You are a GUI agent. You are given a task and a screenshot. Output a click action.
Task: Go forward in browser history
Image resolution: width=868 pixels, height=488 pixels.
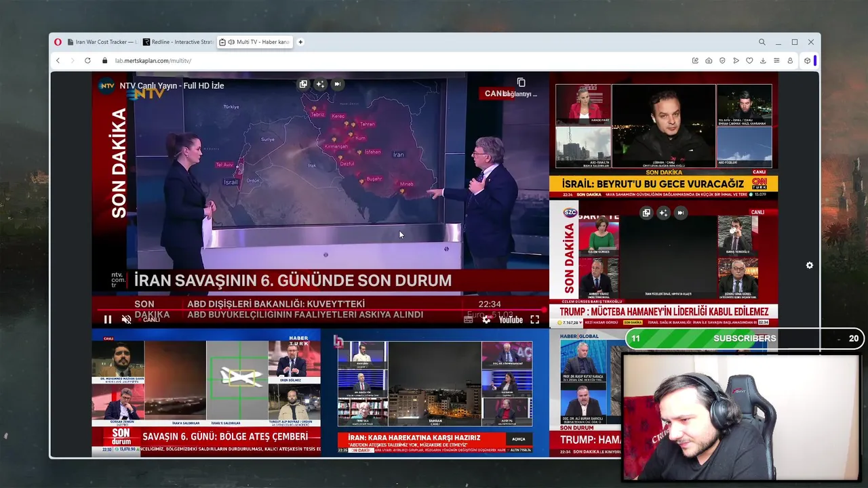pos(73,60)
